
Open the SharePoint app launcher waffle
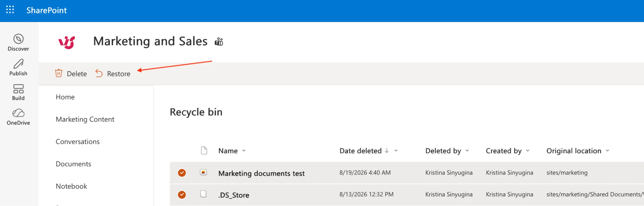point(10,10)
